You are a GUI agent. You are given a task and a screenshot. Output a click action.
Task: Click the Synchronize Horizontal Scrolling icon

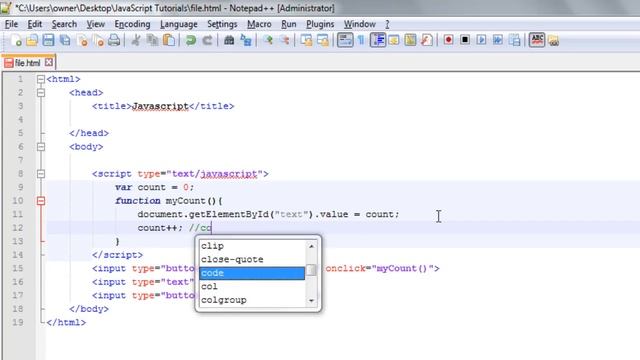[x=322, y=40]
